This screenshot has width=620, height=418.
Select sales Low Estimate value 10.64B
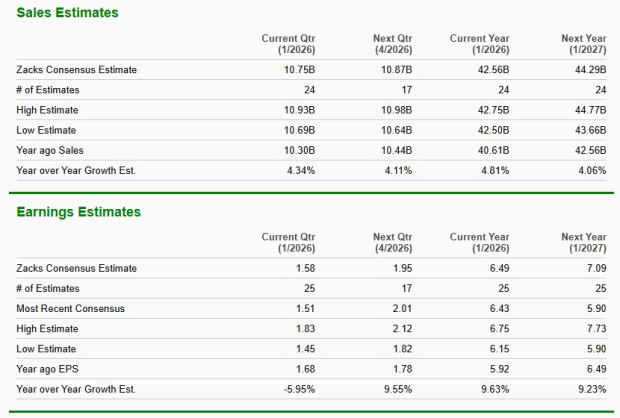coord(397,130)
